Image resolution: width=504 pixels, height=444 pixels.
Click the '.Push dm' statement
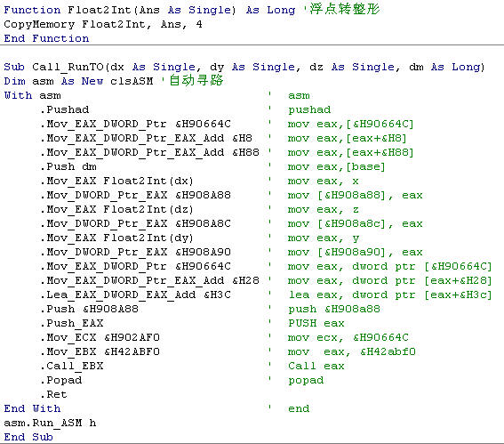tap(68, 166)
